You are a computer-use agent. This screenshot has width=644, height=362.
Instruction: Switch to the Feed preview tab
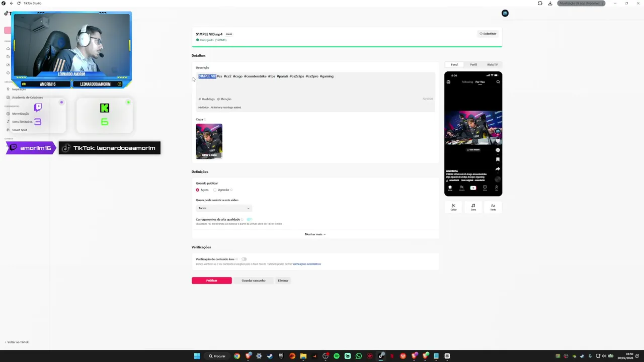click(454, 64)
